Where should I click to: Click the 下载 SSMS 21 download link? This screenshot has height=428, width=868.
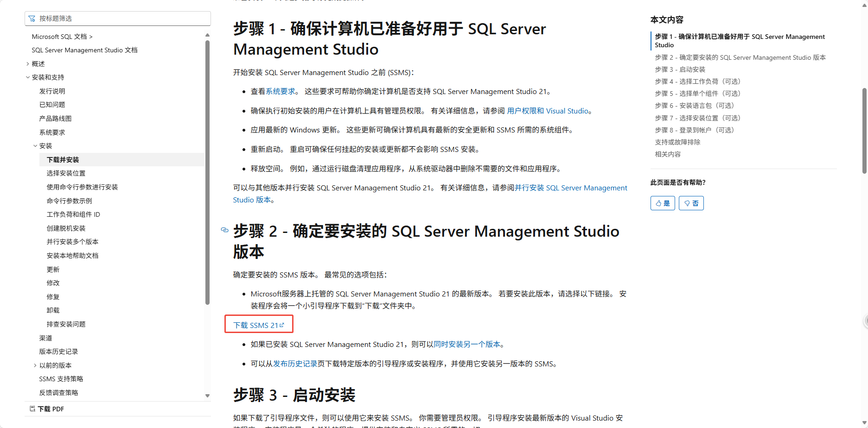256,325
